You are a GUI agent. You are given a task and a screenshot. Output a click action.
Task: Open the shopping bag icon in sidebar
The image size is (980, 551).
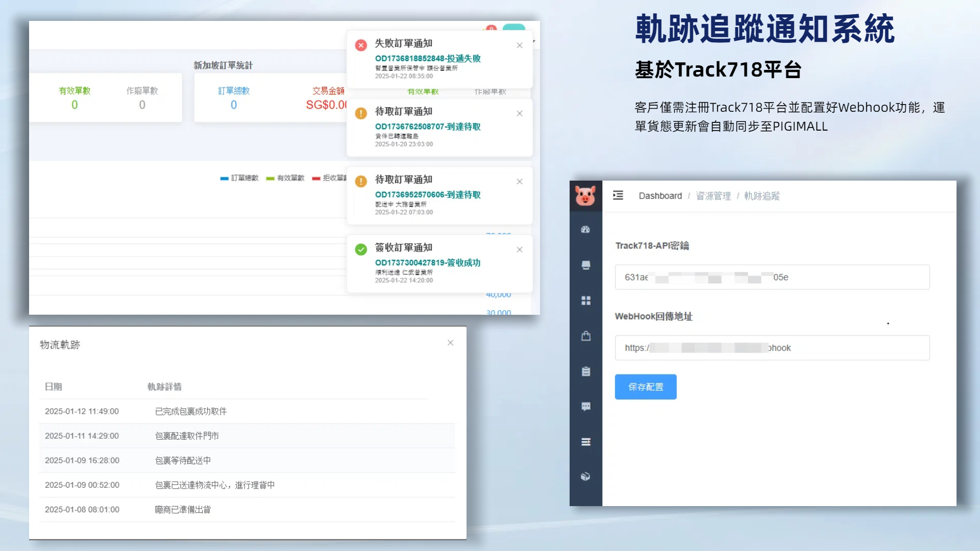pos(585,336)
